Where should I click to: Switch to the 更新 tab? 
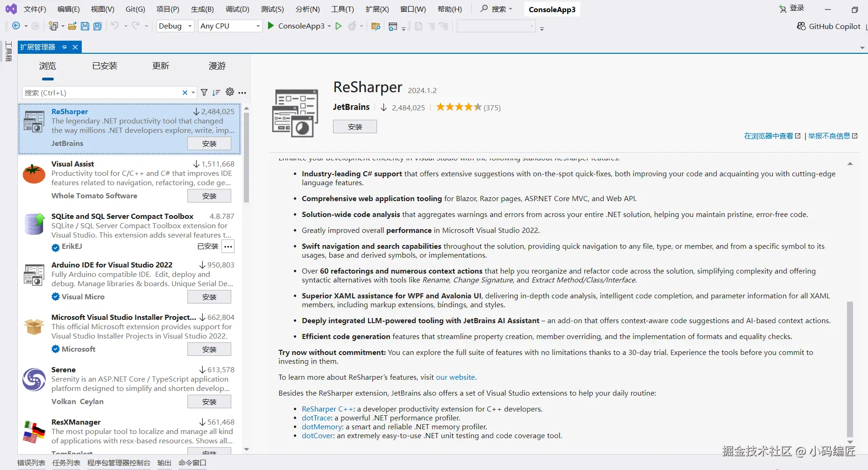pyautogui.click(x=161, y=66)
